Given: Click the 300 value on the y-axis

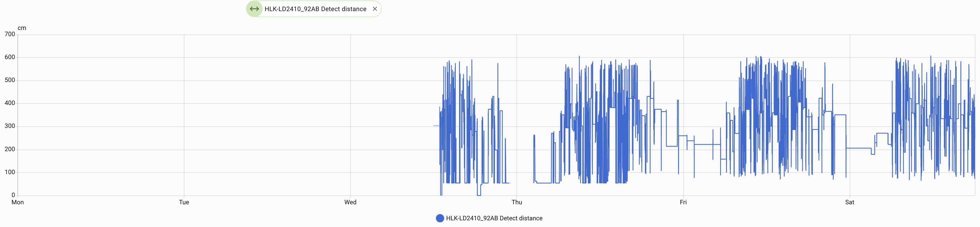Looking at the screenshot, I should 10,126.
